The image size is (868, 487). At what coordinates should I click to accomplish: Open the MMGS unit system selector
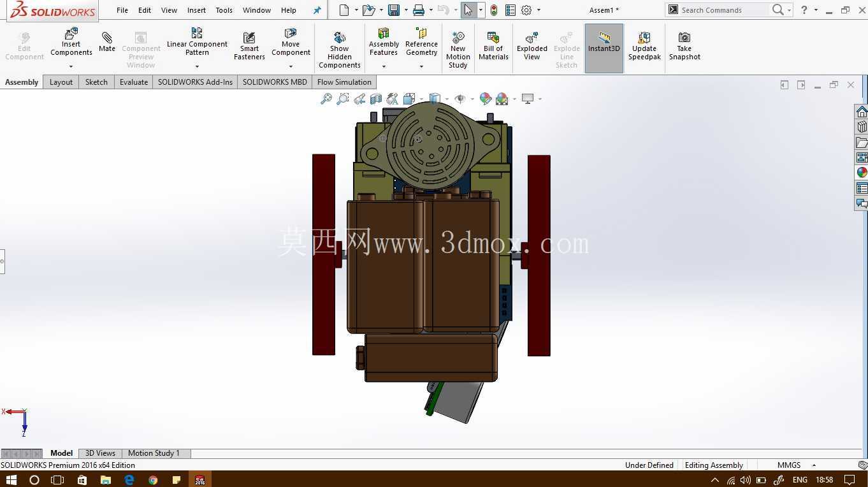pyautogui.click(x=794, y=465)
